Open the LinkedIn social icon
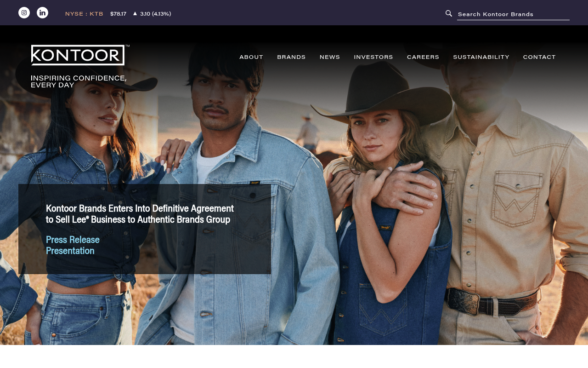Image resolution: width=588 pixels, height=368 pixels. (42, 13)
